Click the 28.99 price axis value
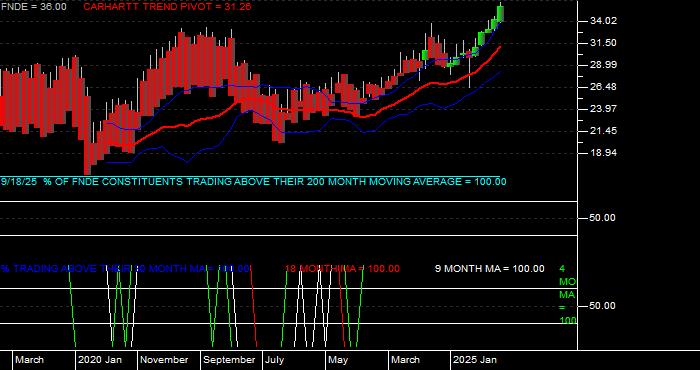700x370 pixels. [604, 65]
